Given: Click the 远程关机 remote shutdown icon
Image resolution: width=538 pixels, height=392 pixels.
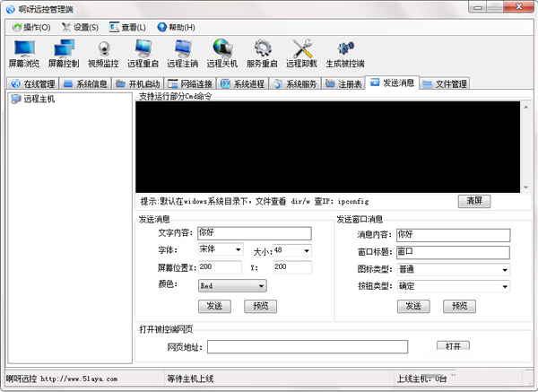Looking at the screenshot, I should click(x=222, y=53).
